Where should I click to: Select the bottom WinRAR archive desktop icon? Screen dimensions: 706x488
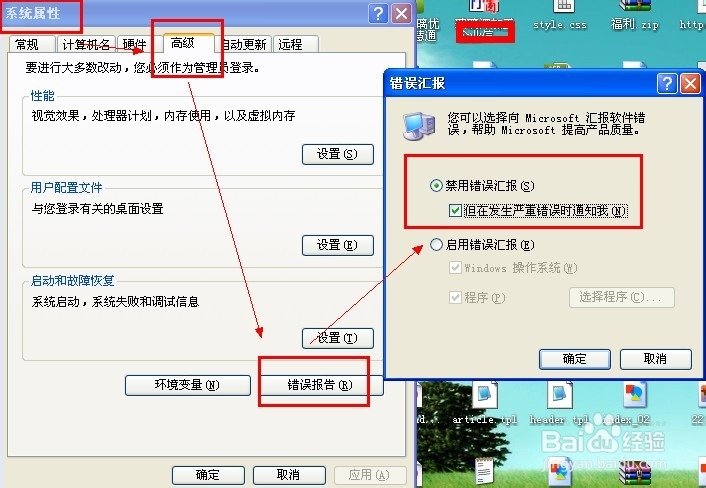(635, 474)
